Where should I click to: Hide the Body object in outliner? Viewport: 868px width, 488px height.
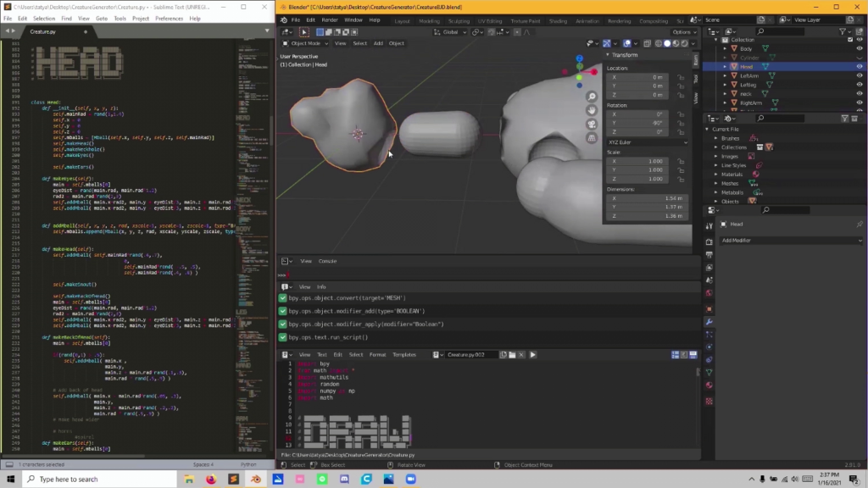860,48
